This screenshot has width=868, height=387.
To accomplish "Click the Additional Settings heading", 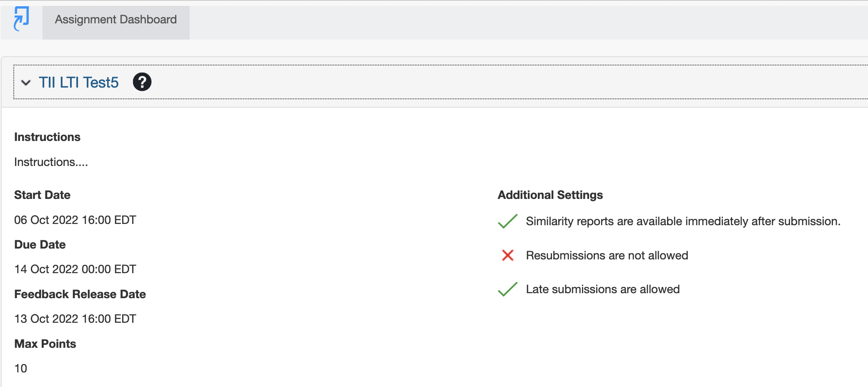I will (x=550, y=195).
